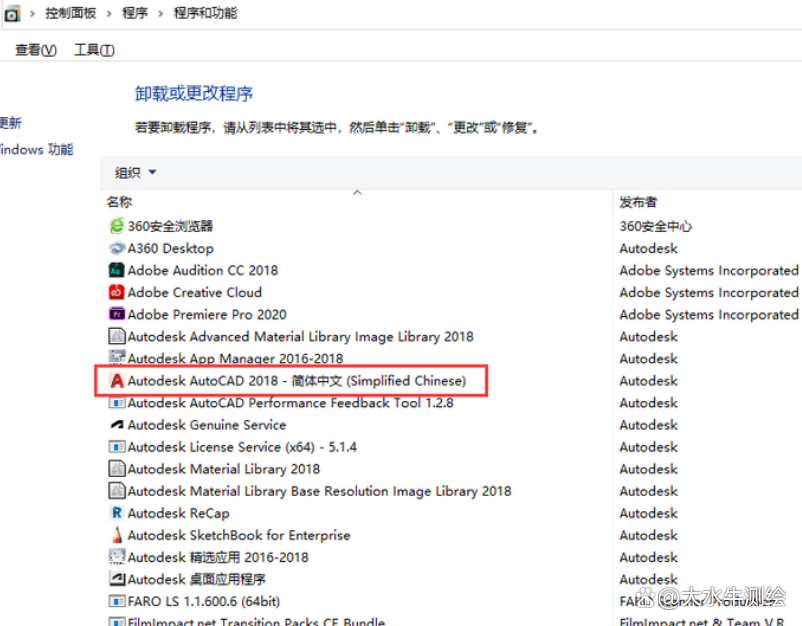The width and height of the screenshot is (802, 626).
Task: Click the Autodesk Material Library 2018 icon
Action: [117, 468]
